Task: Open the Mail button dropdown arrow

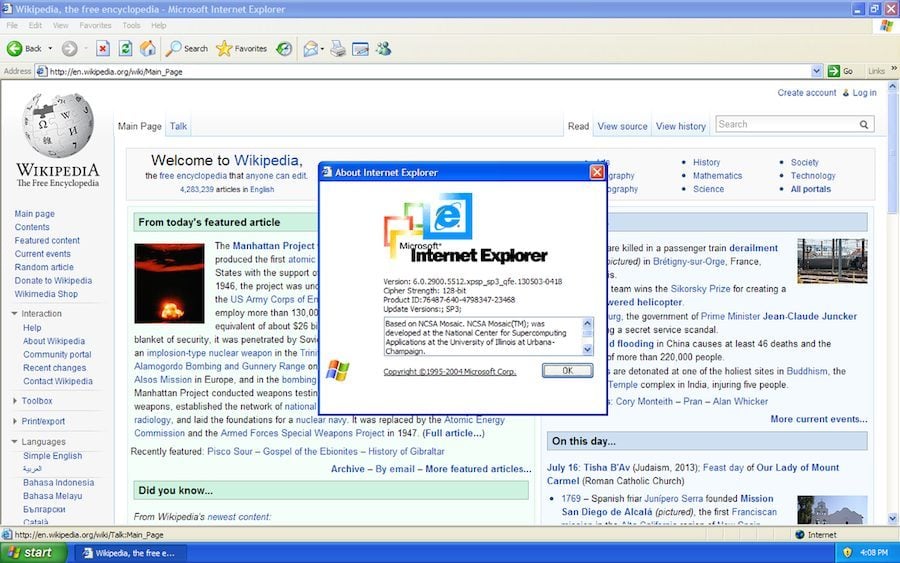Action: click(322, 49)
